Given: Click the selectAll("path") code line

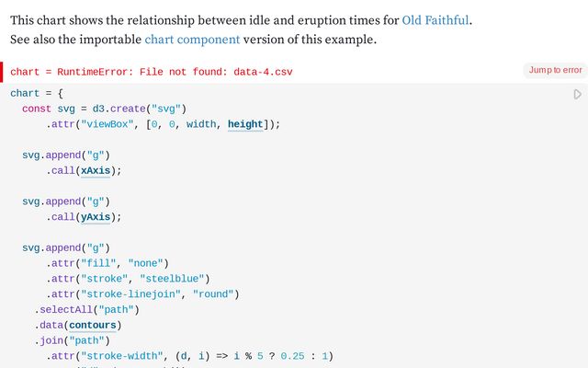Looking at the screenshot, I should tap(80, 310).
